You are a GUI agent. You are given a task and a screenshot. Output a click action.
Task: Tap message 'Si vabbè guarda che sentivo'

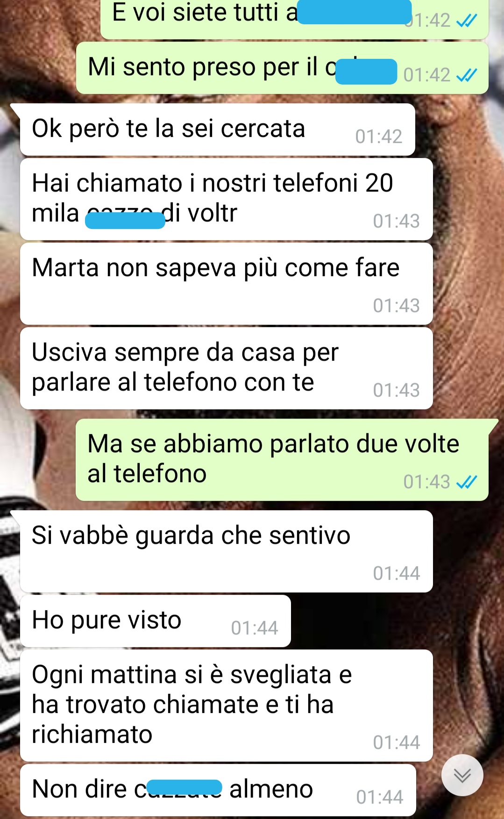pyautogui.click(x=227, y=551)
